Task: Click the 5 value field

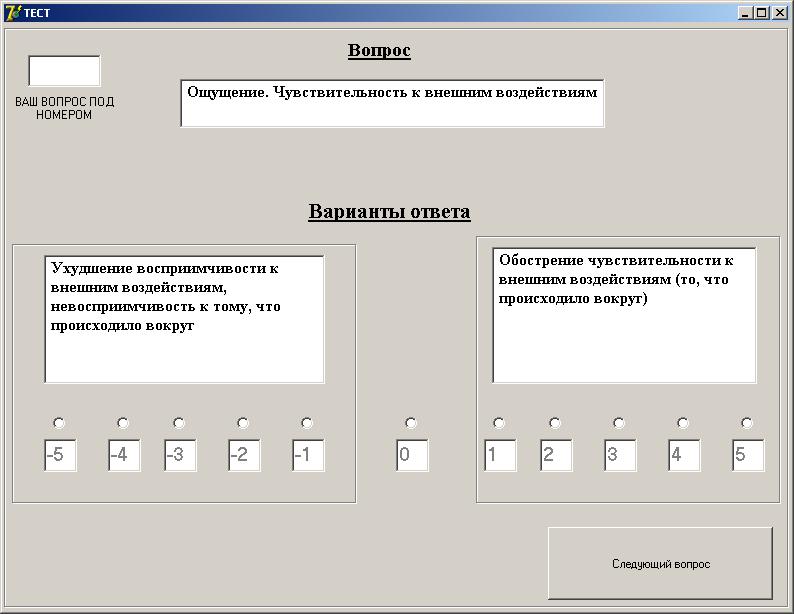Action: click(748, 455)
